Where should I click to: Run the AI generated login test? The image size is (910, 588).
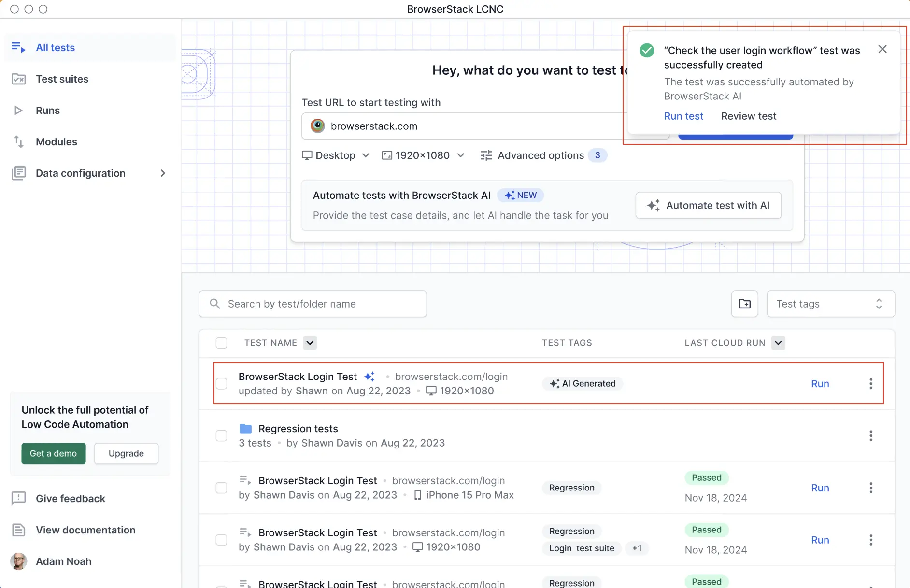tap(820, 384)
